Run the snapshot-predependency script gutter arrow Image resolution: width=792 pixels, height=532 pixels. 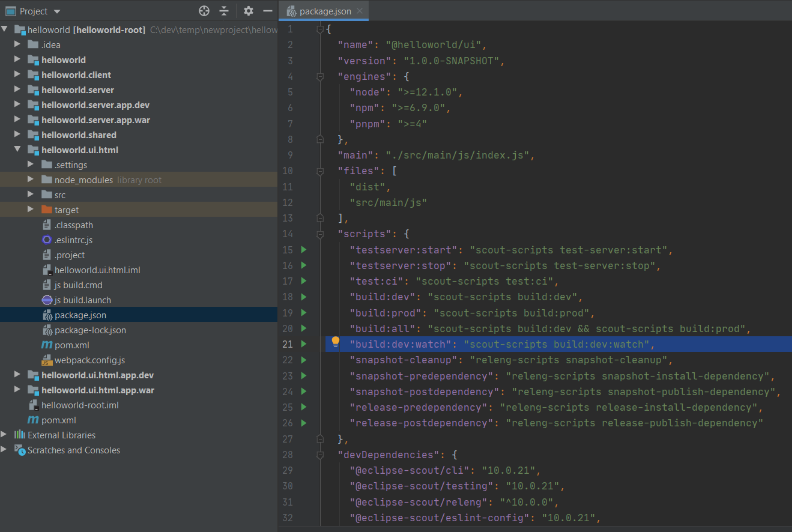click(x=304, y=376)
